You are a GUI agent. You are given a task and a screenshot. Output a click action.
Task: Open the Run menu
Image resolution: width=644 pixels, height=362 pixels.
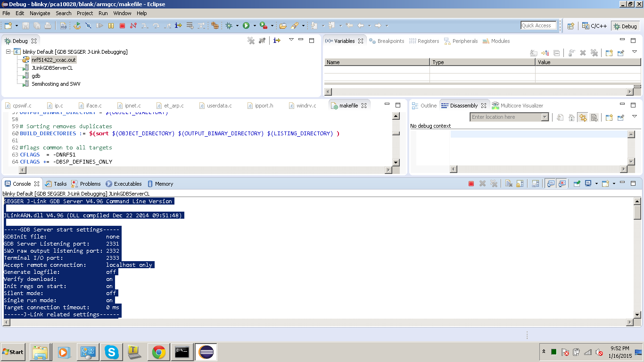click(103, 13)
